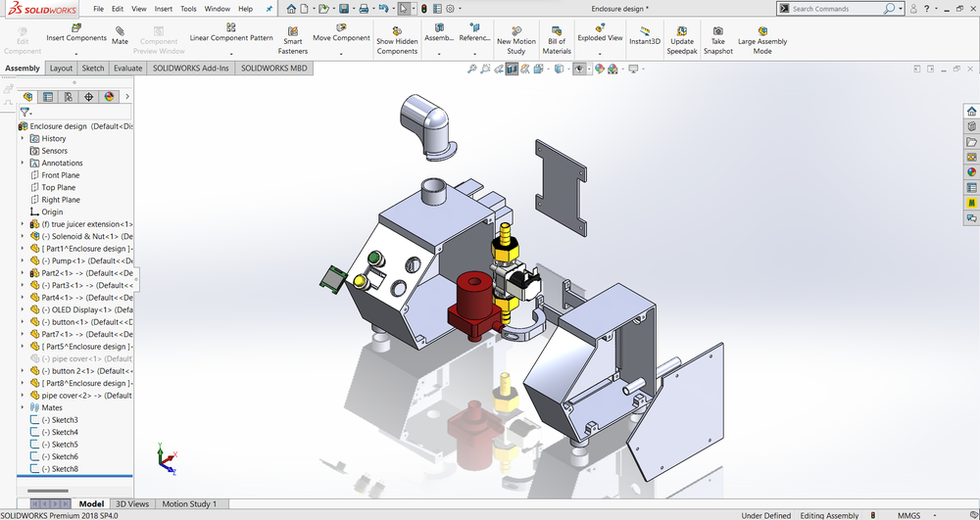The width and height of the screenshot is (980, 520).
Task: Click the Mate tool icon
Action: point(120,35)
